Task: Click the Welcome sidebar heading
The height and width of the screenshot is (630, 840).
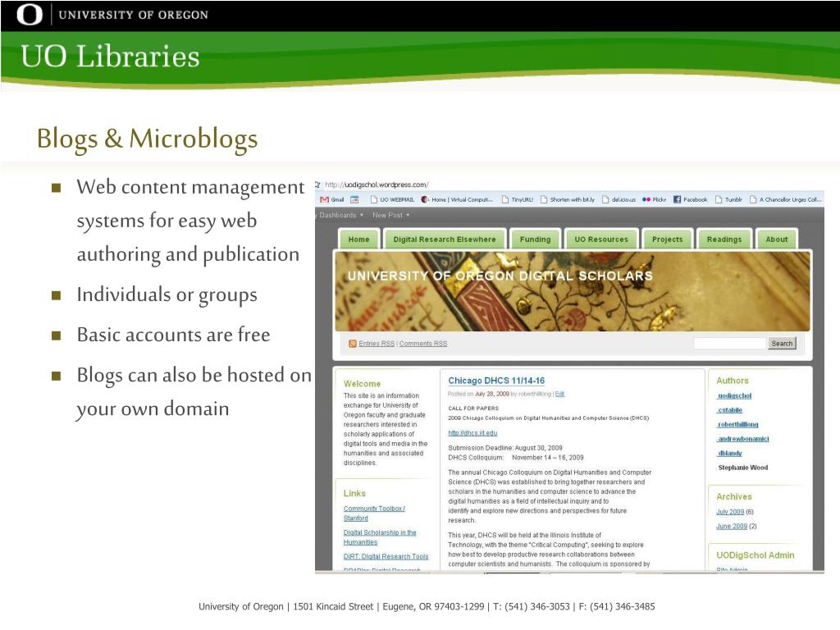Action: coord(362,384)
